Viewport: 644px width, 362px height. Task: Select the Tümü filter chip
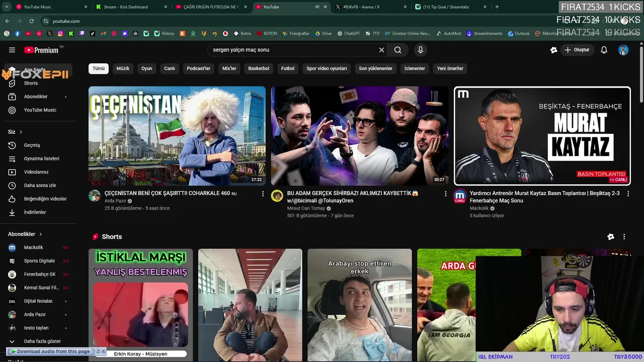coord(99,68)
